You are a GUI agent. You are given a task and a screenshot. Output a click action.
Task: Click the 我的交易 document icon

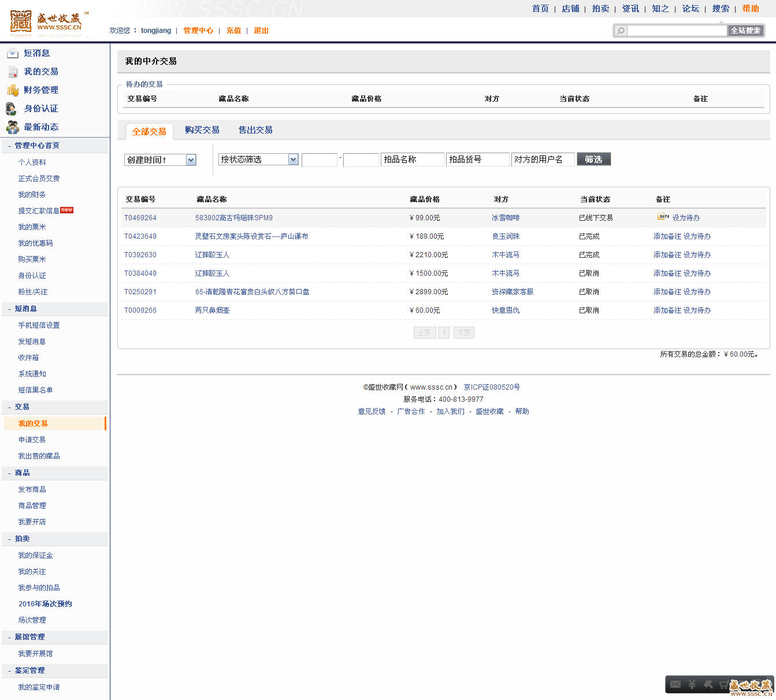point(12,72)
